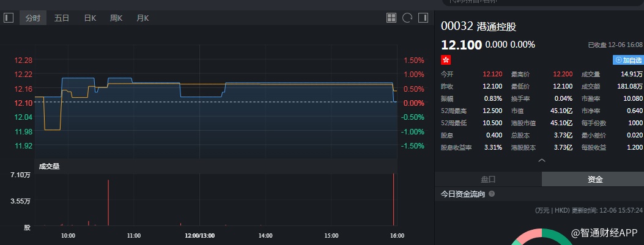Select the 日K chart tab

(x=90, y=18)
